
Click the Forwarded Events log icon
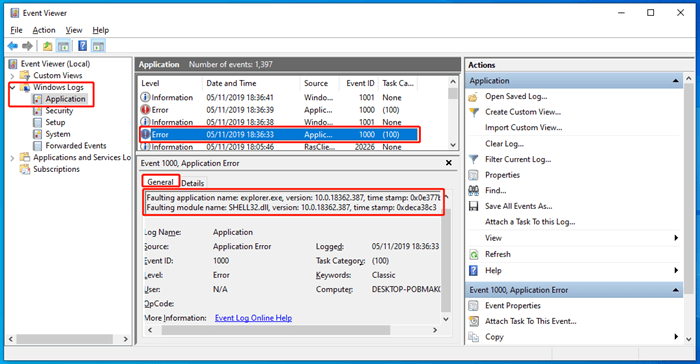click(x=38, y=146)
